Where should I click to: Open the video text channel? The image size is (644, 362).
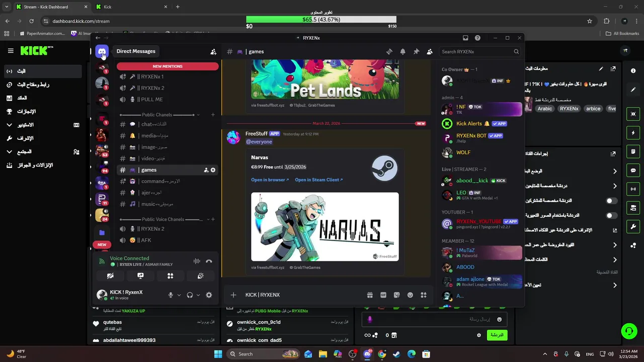coord(168,158)
